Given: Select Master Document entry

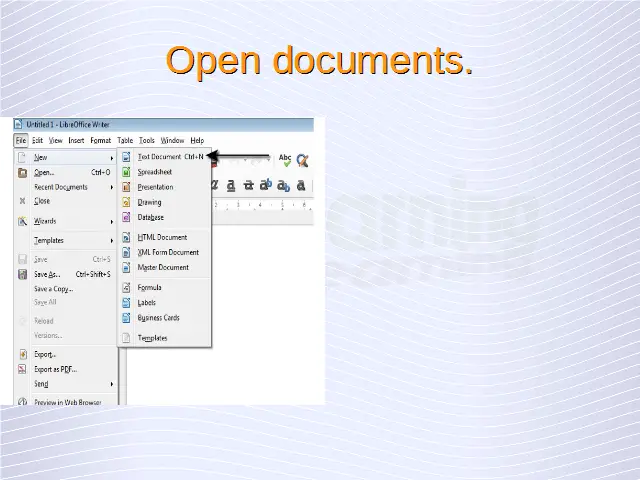Looking at the screenshot, I should click(x=163, y=268).
